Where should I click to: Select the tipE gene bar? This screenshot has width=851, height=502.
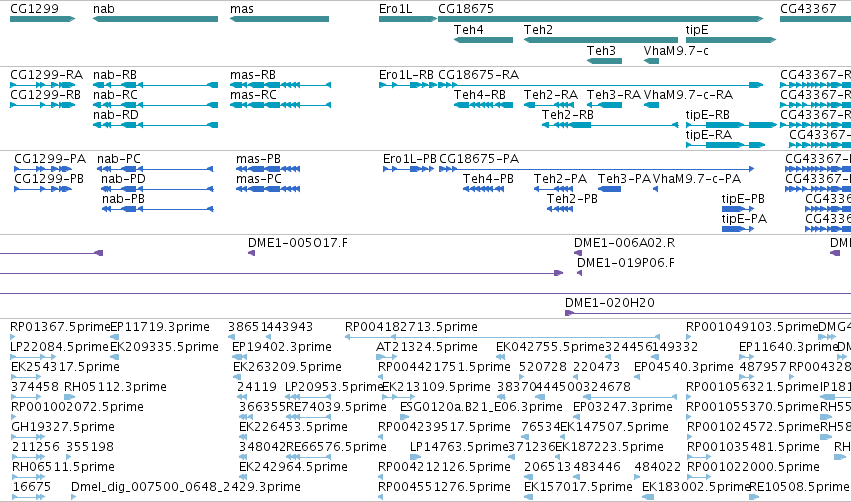pos(731,40)
